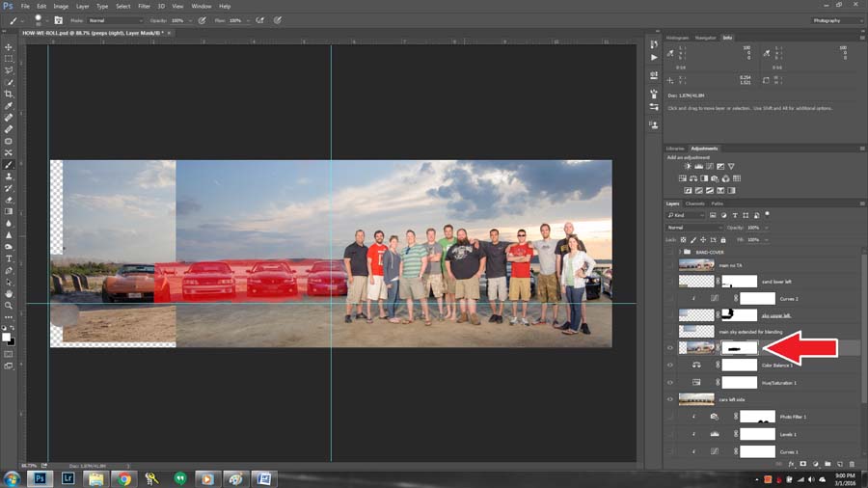Open the layer Opacity dropdown
Image resolution: width=868 pixels, height=488 pixels.
point(767,228)
